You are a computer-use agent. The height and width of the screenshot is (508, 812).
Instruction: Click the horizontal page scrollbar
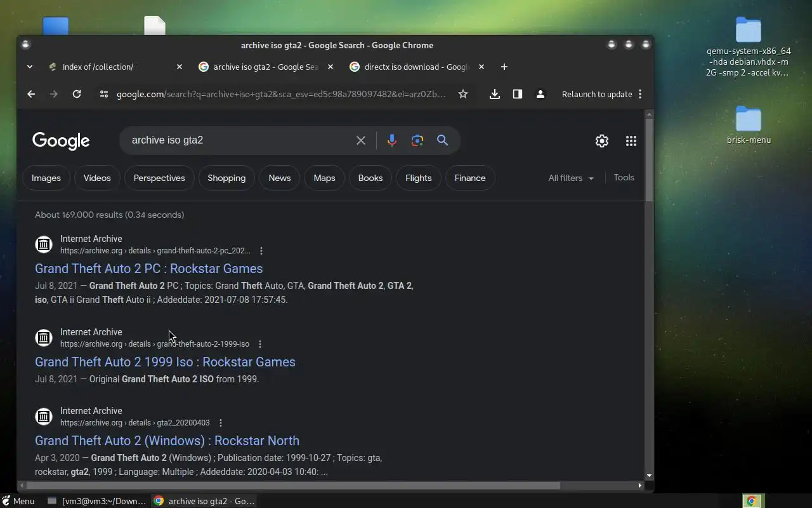(x=292, y=485)
